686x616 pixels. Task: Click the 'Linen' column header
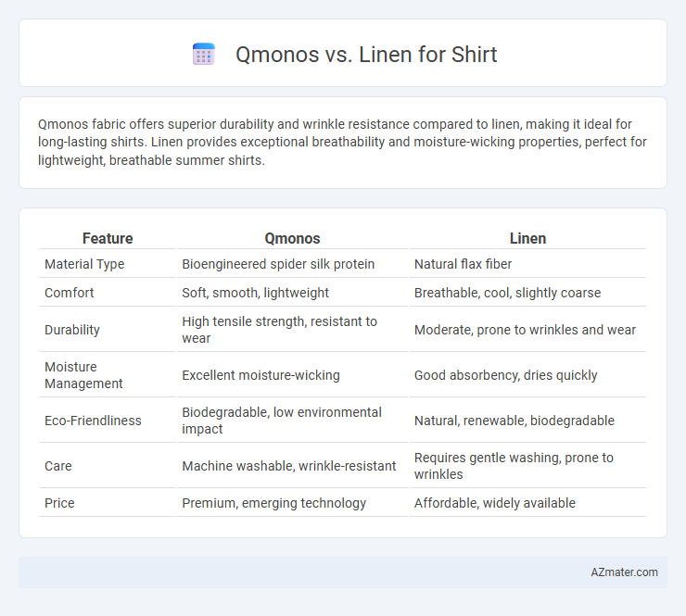pos(527,238)
